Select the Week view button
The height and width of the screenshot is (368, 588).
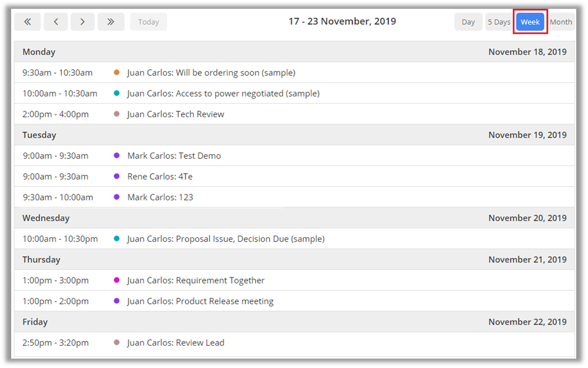(x=530, y=22)
